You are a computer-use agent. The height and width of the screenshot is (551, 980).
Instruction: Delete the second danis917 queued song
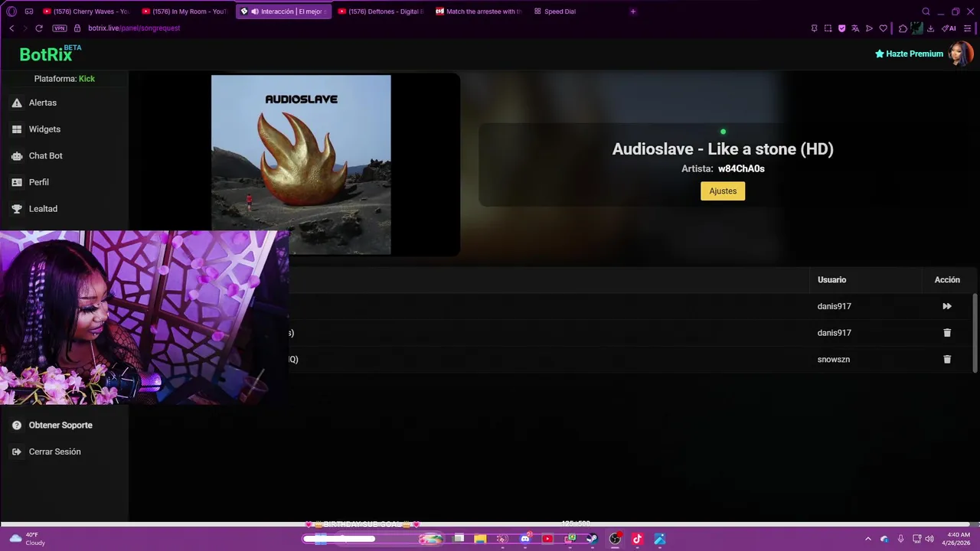point(947,333)
